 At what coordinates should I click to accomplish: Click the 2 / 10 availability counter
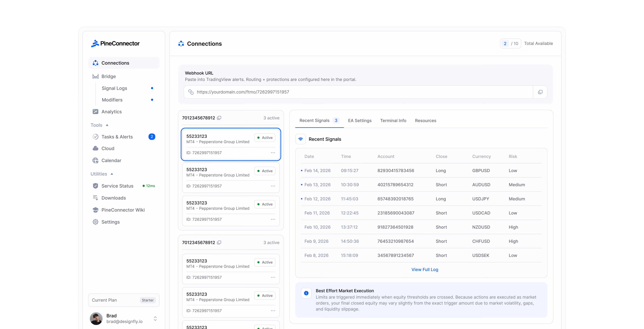(x=510, y=44)
